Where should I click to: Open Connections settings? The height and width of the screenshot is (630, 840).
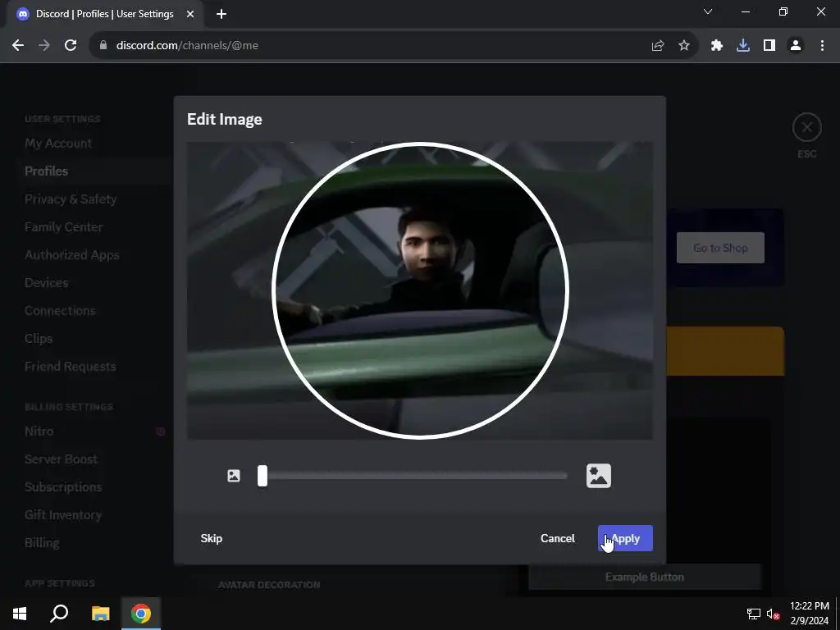[60, 311]
